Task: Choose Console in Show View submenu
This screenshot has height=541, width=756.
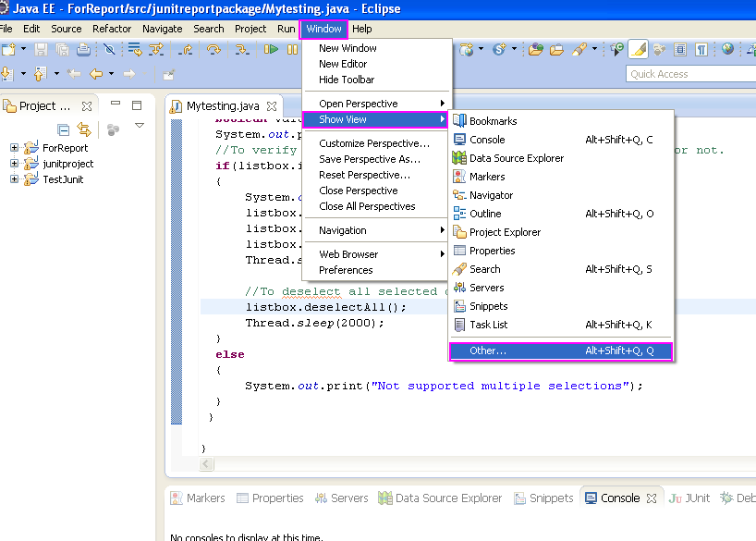Action: 560,140
